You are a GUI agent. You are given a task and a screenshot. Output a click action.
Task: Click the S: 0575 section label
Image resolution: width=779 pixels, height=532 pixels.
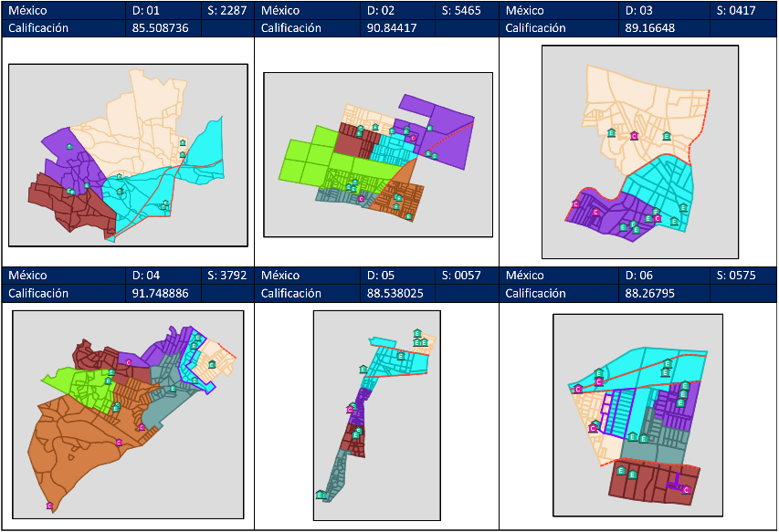point(743,276)
